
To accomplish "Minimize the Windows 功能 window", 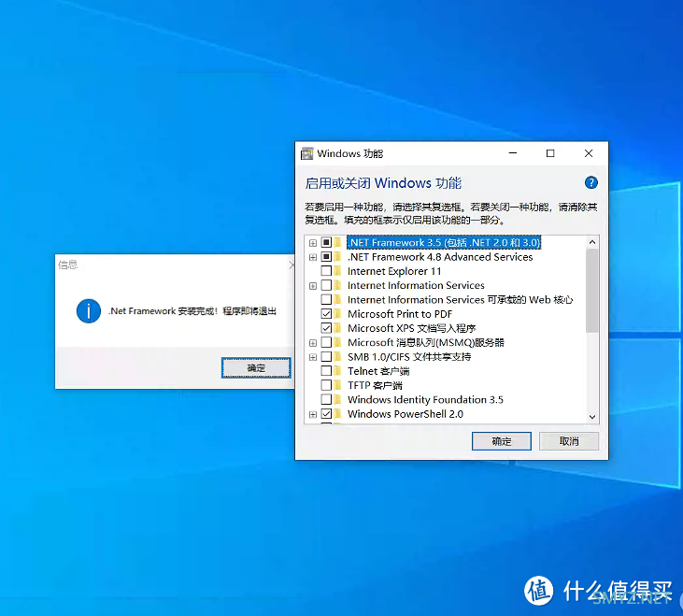I will 513,153.
